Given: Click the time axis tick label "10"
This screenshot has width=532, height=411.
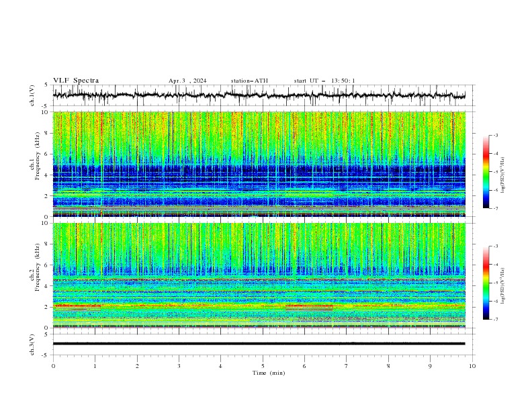Looking at the screenshot, I should click(472, 366).
